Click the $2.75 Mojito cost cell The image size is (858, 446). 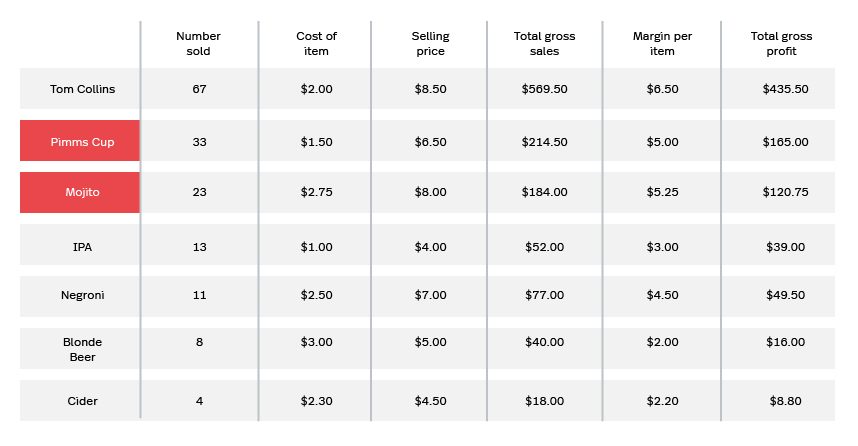316,192
